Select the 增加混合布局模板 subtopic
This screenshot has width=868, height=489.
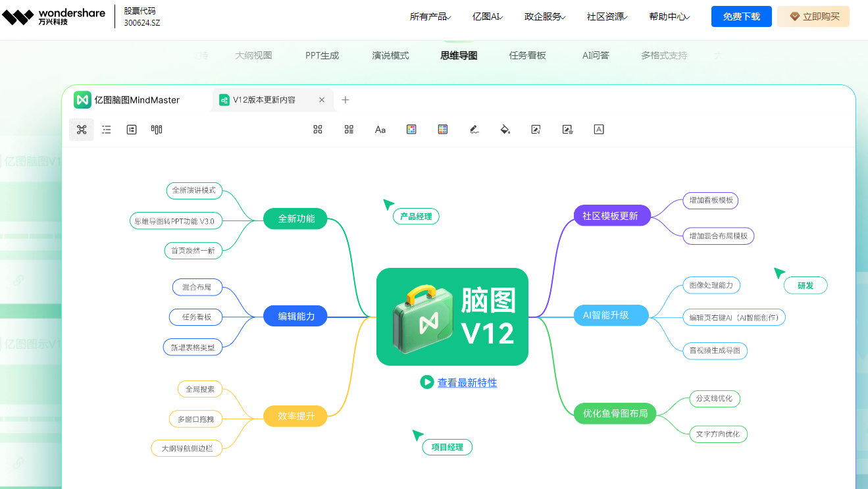click(719, 236)
